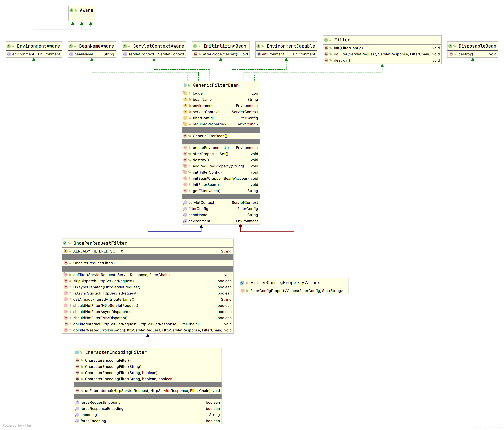Click encoding property in CharacterEncodingFilter

(x=148, y=415)
